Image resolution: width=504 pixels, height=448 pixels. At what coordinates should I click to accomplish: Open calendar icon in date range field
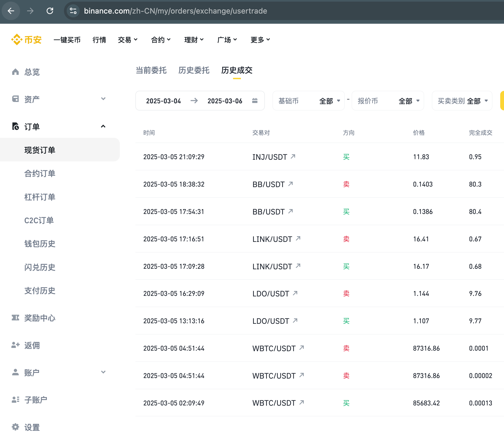254,101
